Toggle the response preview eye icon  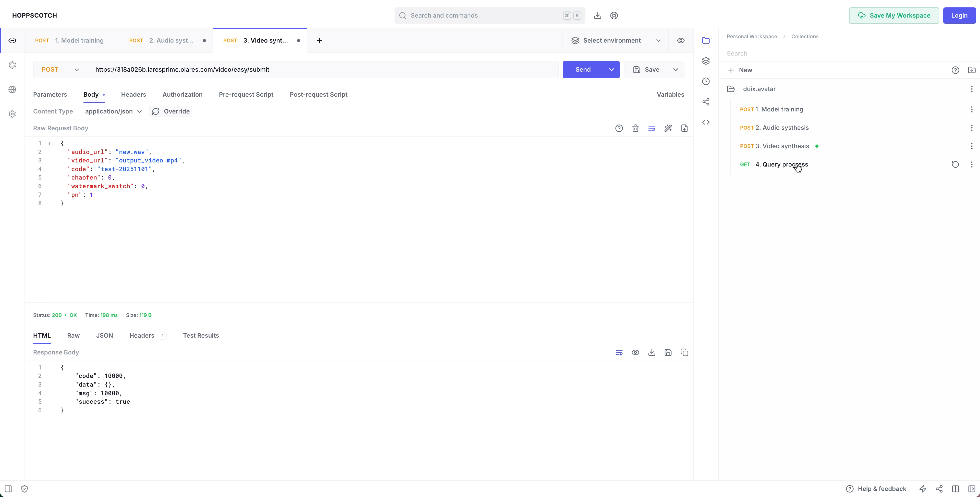[x=635, y=352]
